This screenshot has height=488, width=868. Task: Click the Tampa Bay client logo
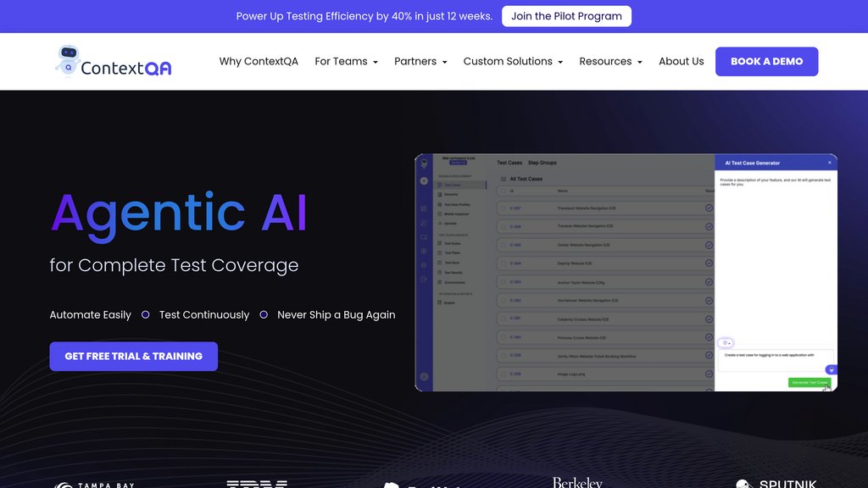(94, 485)
